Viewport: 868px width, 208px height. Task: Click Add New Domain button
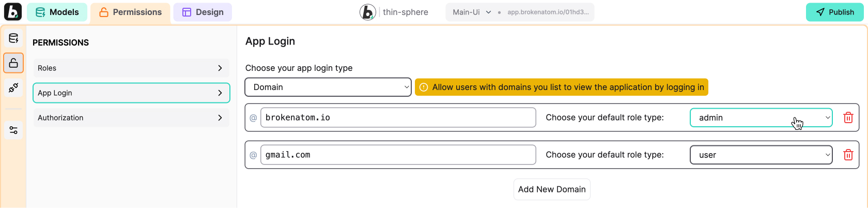click(551, 189)
